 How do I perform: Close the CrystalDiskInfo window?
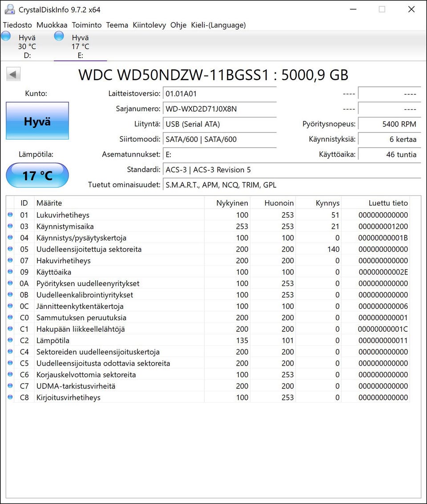(411, 9)
